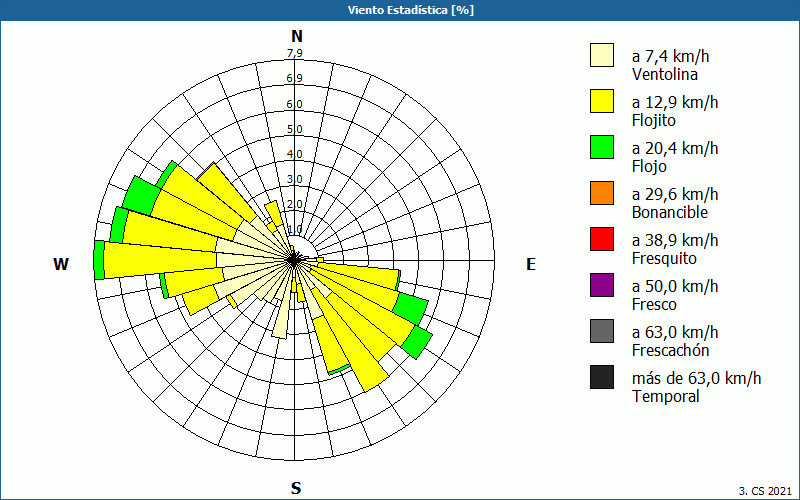
Task: Click the N compass label
Action: (x=297, y=37)
